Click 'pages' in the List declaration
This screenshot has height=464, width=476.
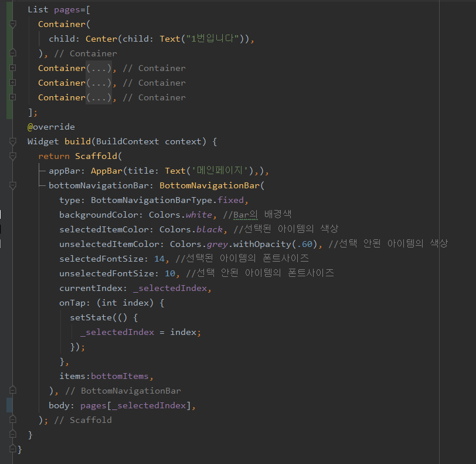click(67, 10)
